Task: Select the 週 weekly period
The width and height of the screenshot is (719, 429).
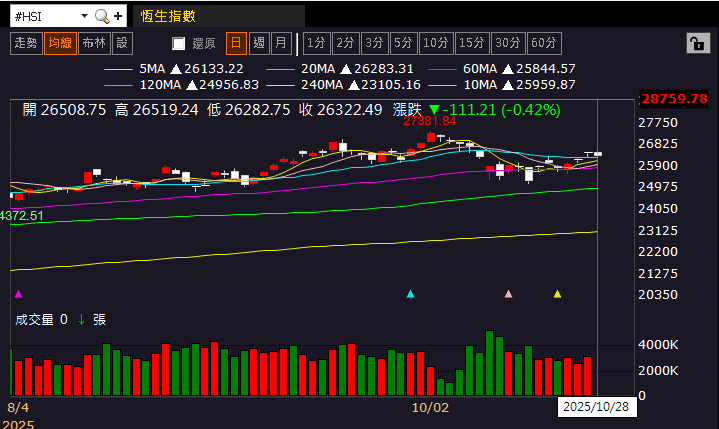Action: coord(259,43)
